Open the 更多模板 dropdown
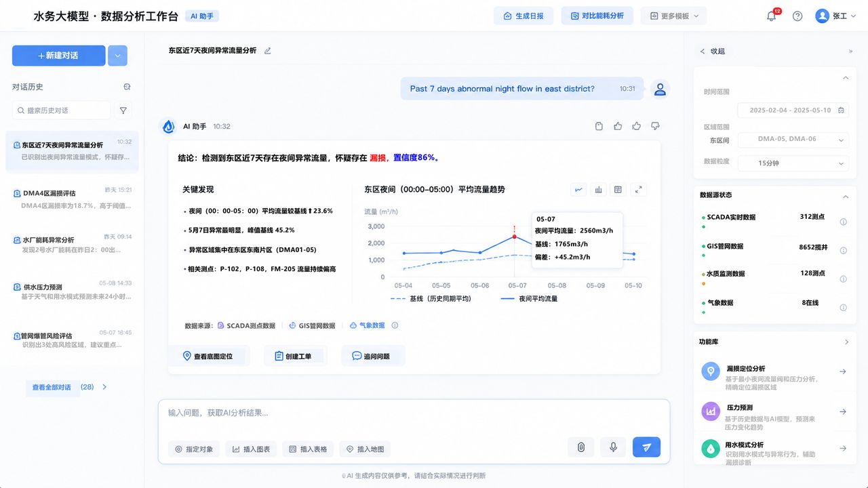 click(x=673, y=16)
